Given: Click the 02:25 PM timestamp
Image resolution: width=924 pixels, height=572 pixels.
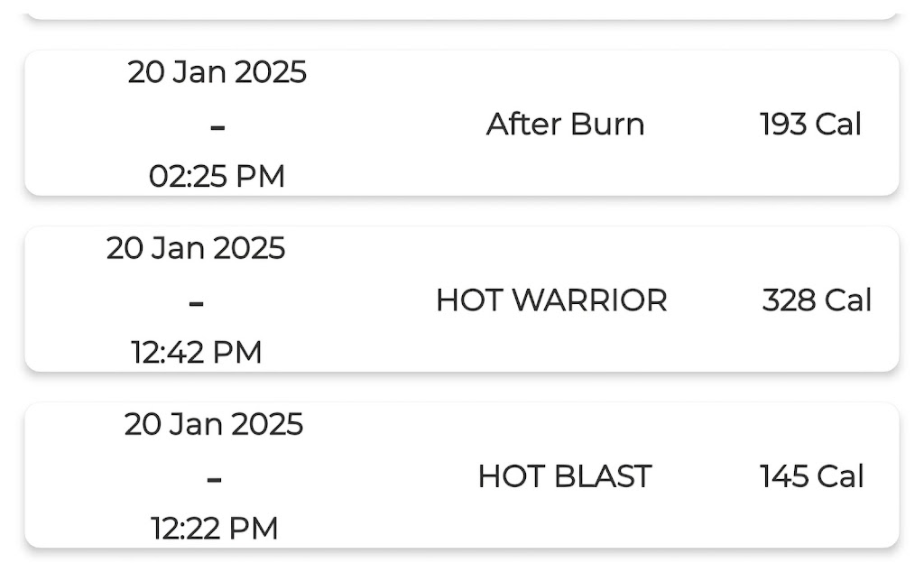Looking at the screenshot, I should pos(217,176).
